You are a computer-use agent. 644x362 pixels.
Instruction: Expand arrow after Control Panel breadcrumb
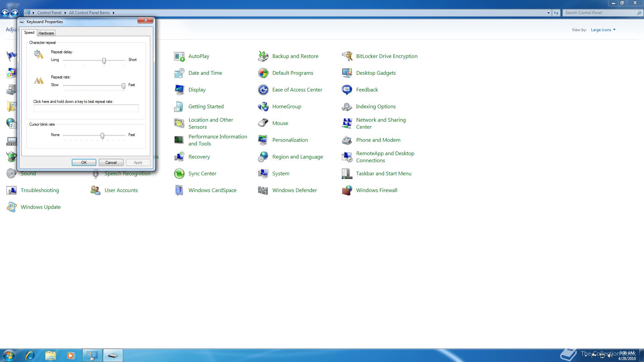(x=65, y=13)
